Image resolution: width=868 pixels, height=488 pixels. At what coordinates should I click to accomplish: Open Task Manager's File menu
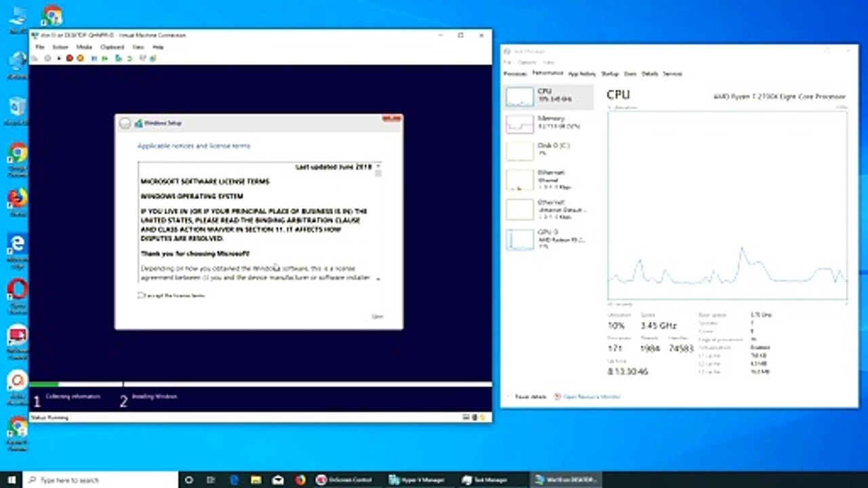pyautogui.click(x=507, y=62)
